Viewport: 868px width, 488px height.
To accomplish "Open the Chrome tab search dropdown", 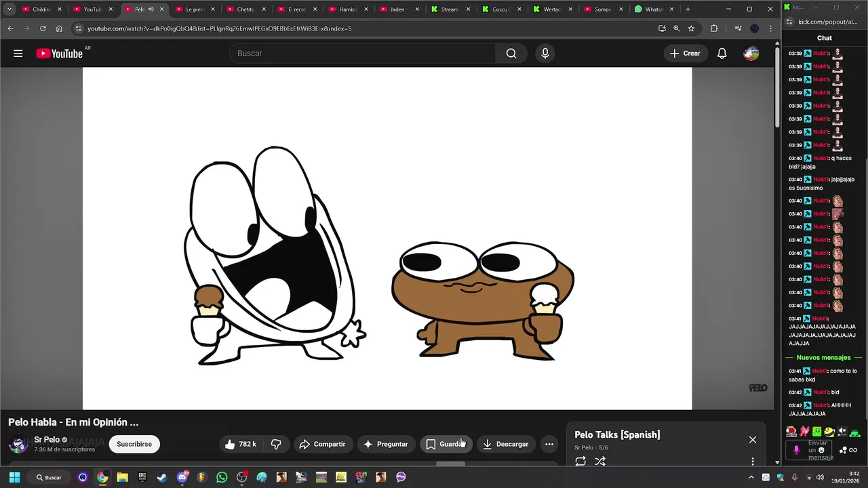I will point(9,9).
